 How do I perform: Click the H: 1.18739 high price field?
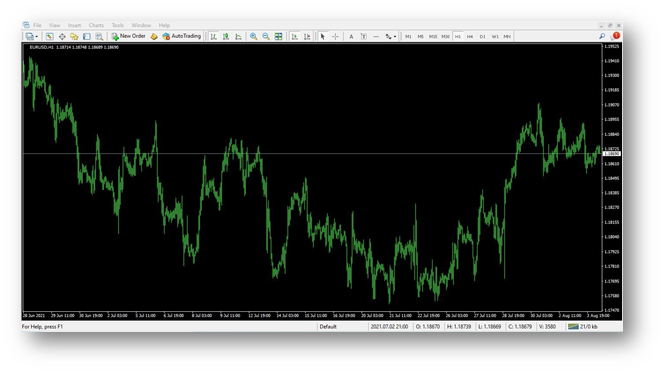(459, 327)
